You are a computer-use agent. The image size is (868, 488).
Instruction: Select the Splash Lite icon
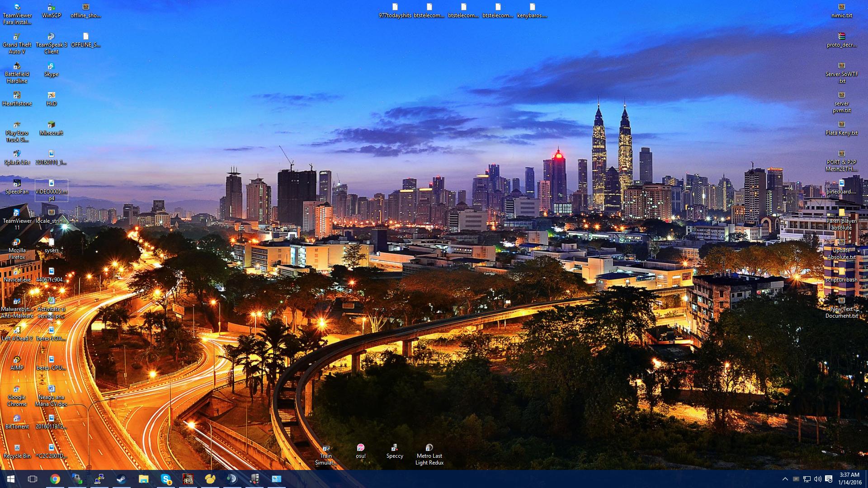(x=17, y=158)
